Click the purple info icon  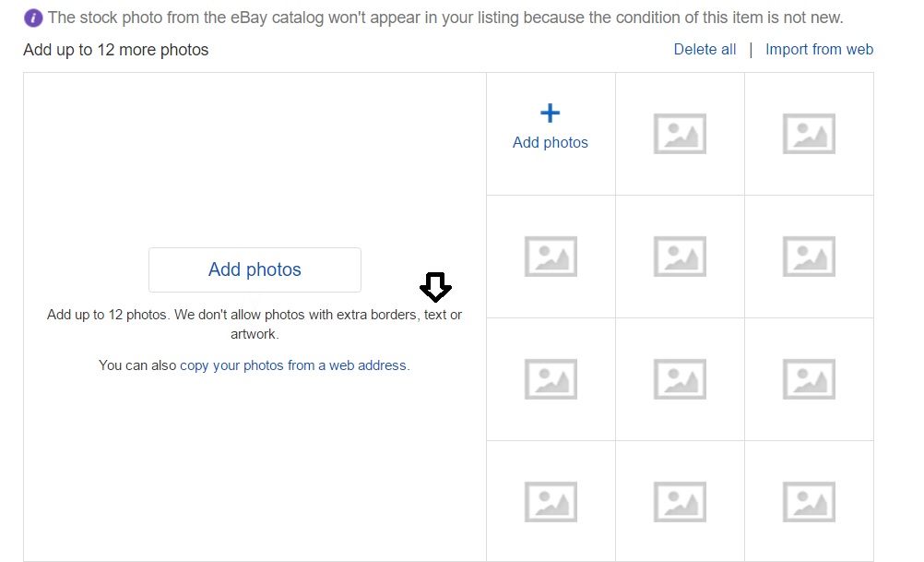(x=33, y=18)
